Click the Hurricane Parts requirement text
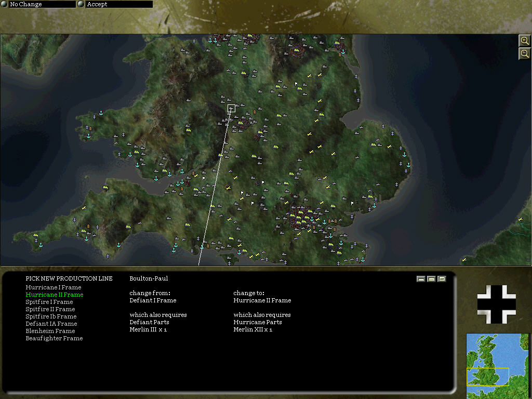The height and width of the screenshot is (399, 532). pyautogui.click(x=258, y=322)
